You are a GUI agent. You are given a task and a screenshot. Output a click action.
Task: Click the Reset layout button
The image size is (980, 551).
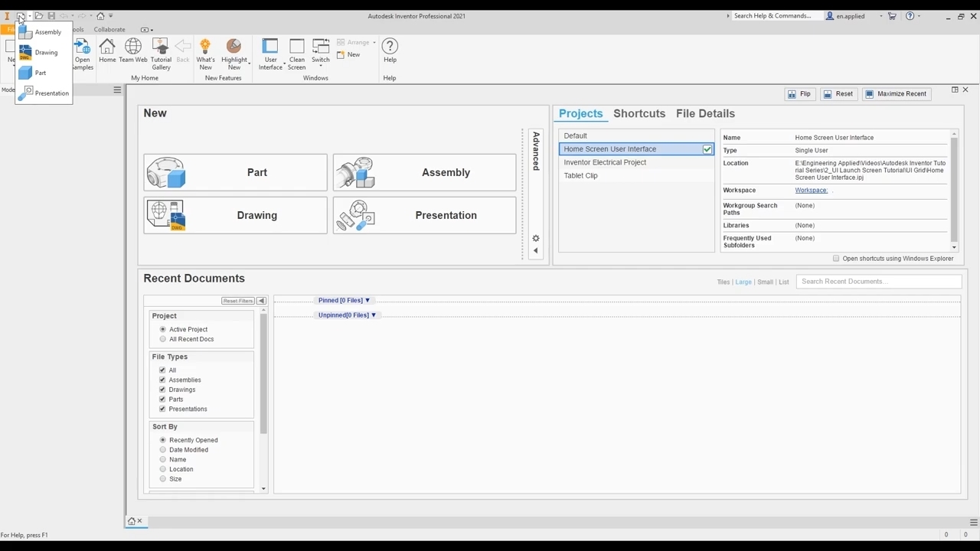[x=838, y=94]
